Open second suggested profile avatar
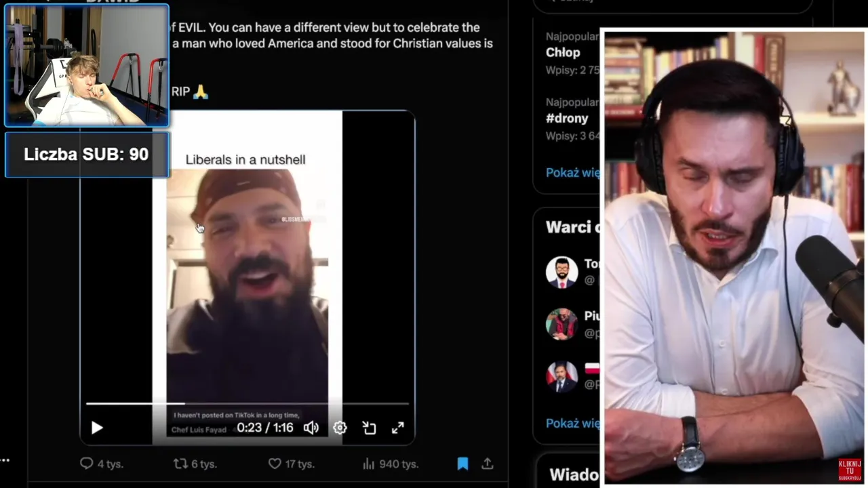 561,324
